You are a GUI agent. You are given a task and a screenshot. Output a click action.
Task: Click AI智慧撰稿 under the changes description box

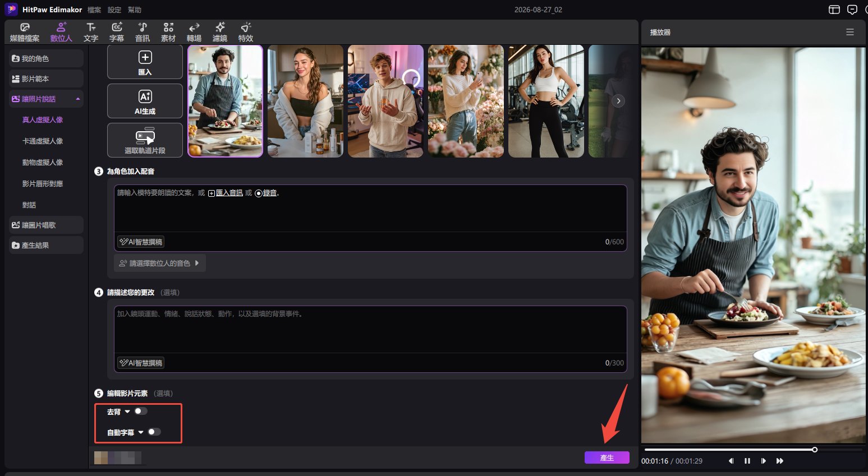pyautogui.click(x=141, y=363)
